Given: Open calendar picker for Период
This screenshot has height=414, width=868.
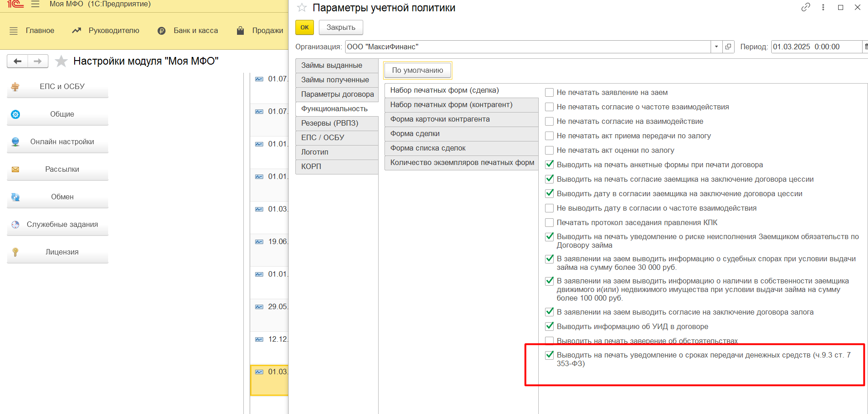Looking at the screenshot, I should tap(865, 47).
